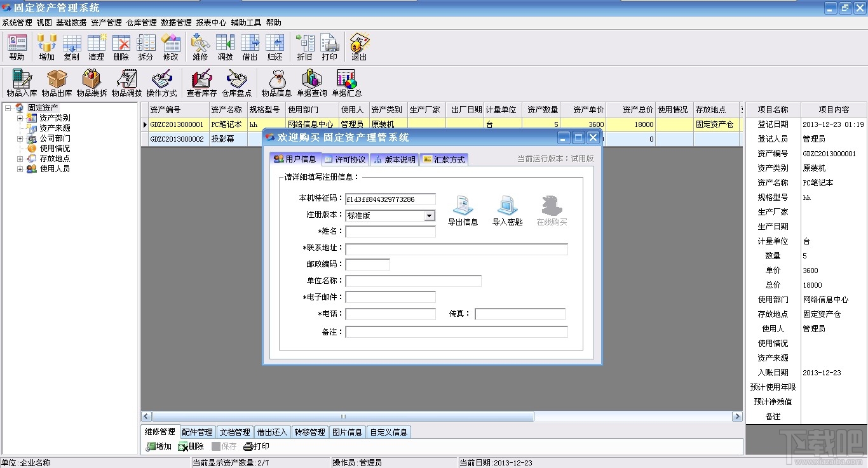The height and width of the screenshot is (468, 868).
Task: Switch to the 借出还入 bottom tab
Action: (x=272, y=432)
